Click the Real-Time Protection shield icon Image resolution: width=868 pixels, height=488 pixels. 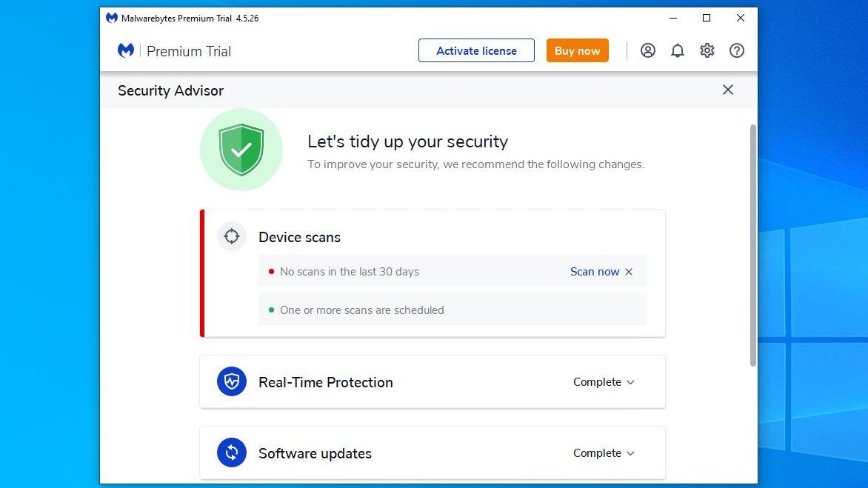tap(232, 381)
